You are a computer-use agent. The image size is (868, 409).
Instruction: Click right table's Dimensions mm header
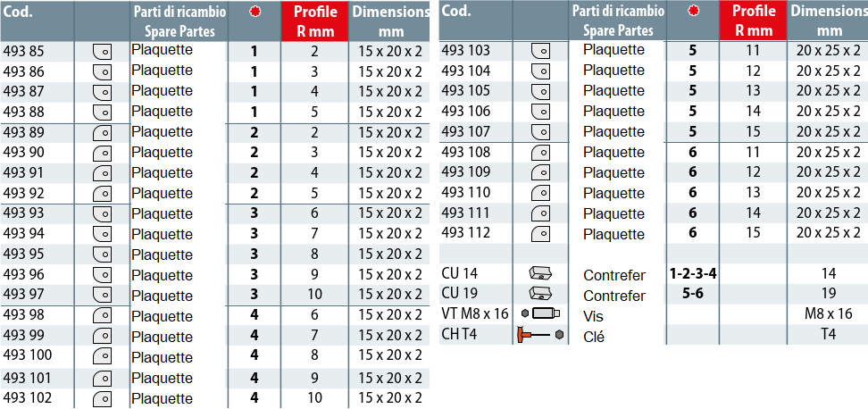point(829,21)
